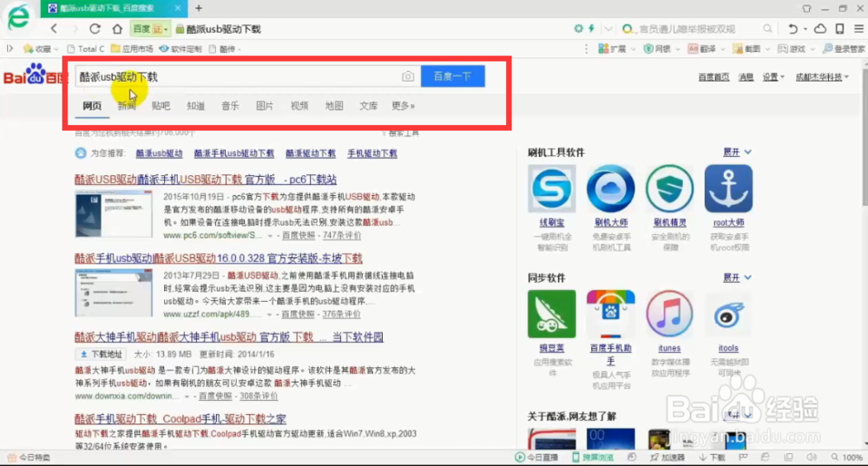This screenshot has height=466, width=868.
Task: Open the itunes music icon
Action: [669, 314]
